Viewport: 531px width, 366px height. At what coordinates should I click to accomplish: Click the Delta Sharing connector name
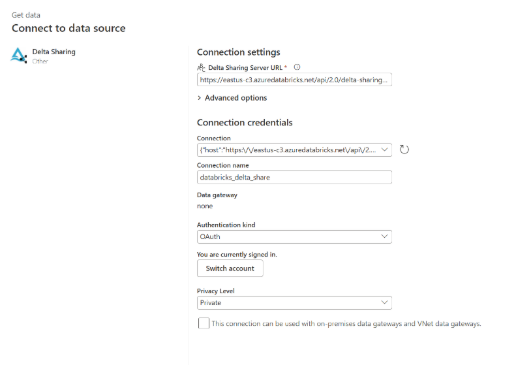coord(54,52)
